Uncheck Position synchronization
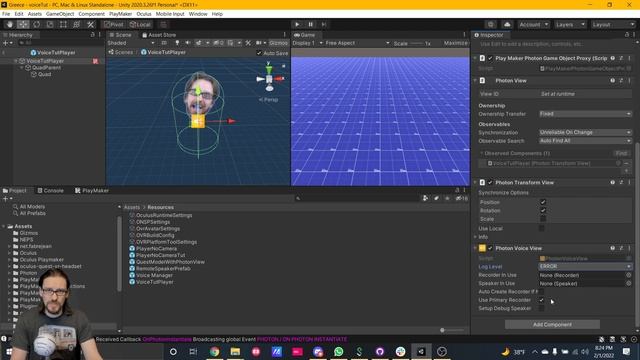This screenshot has height=360, width=640. pos(543,202)
